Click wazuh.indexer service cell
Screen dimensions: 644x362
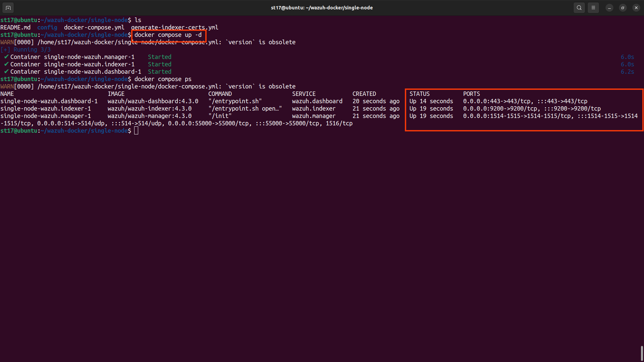coord(314,109)
